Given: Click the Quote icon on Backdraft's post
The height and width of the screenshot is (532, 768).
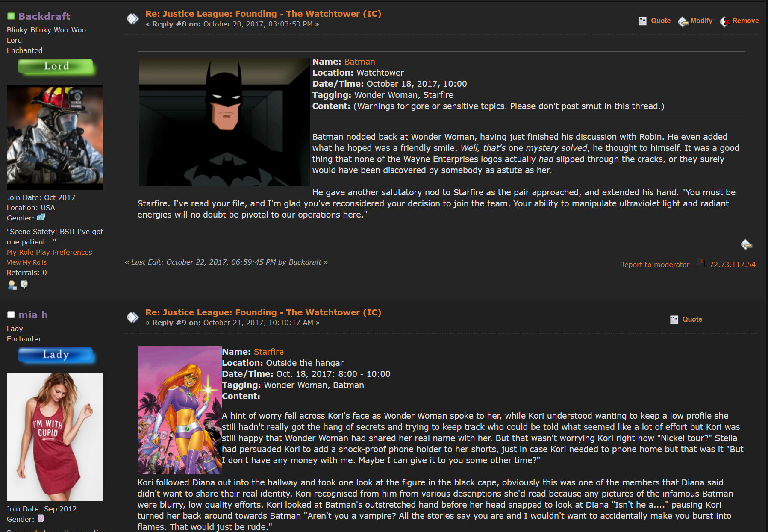Looking at the screenshot, I should point(642,21).
